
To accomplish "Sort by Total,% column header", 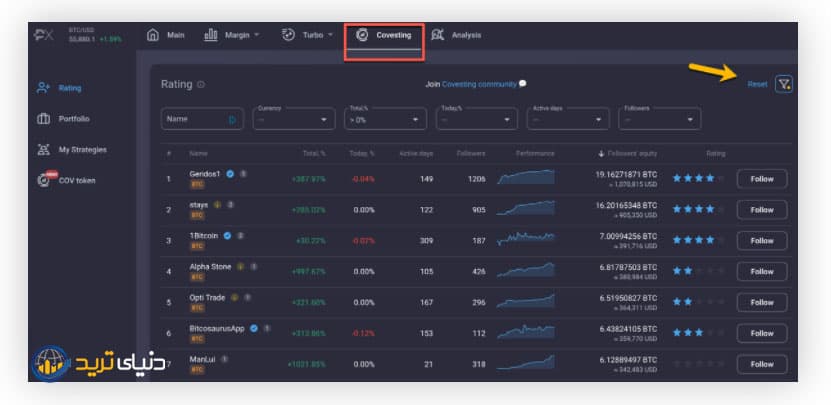I will [x=314, y=153].
